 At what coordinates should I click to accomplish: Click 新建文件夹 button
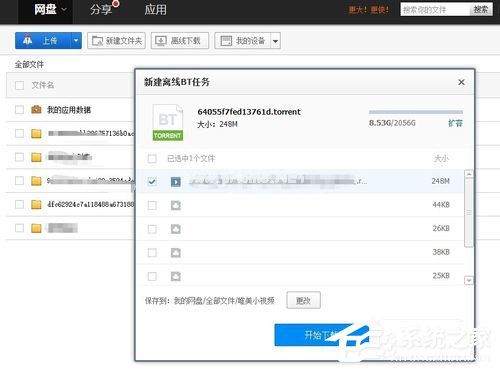[x=116, y=41]
